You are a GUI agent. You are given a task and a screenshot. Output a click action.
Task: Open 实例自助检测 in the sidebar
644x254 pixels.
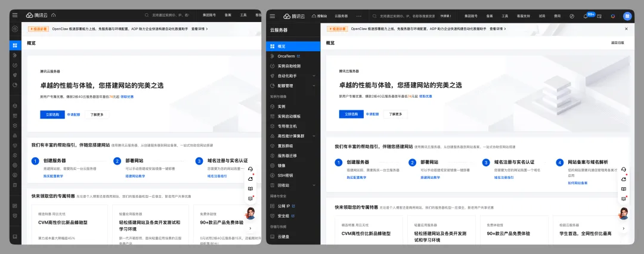(290, 66)
